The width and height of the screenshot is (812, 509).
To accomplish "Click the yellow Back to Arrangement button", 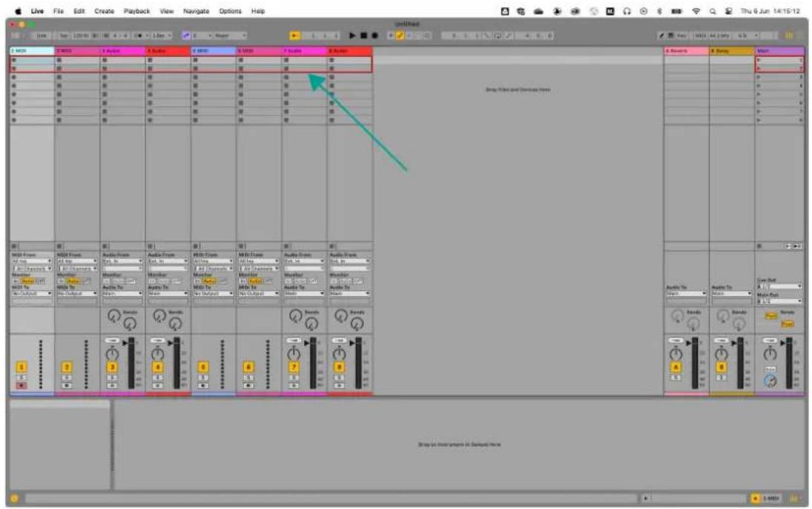I will (294, 36).
